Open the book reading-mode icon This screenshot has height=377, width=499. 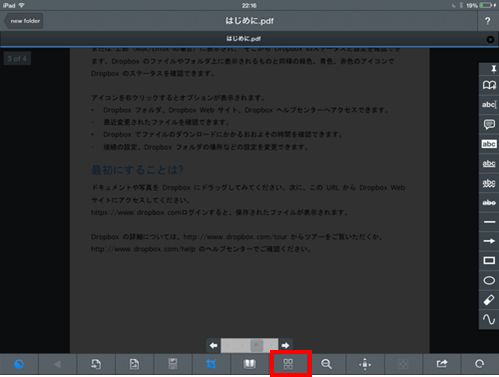pos(249,364)
